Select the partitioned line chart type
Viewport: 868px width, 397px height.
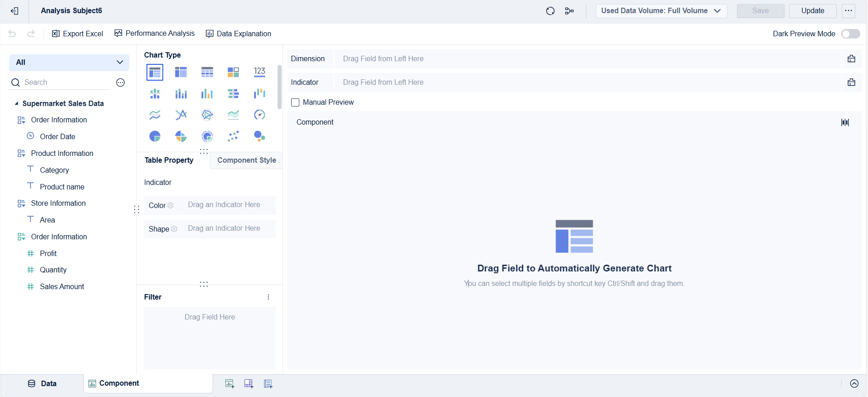pos(155,115)
